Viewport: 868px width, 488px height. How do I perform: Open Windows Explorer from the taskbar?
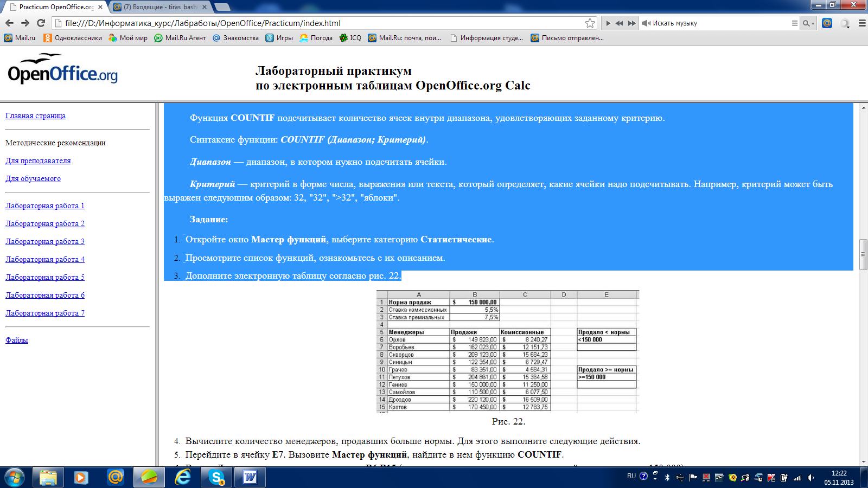[x=48, y=477]
